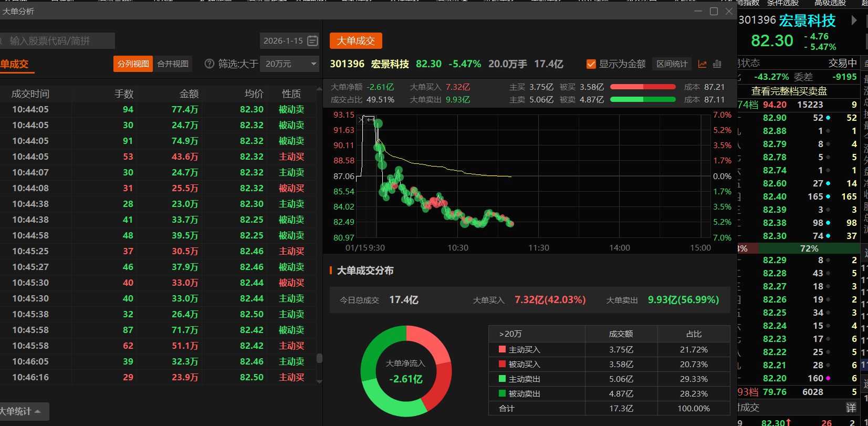Click the green 主动卖出 legend swatch
The width and height of the screenshot is (868, 426).
[x=502, y=379]
